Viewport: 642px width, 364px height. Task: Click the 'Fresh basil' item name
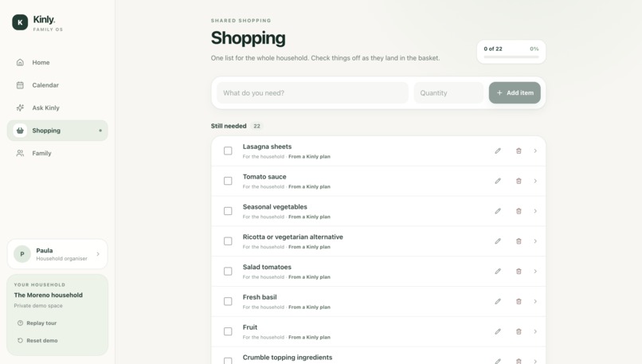260,297
